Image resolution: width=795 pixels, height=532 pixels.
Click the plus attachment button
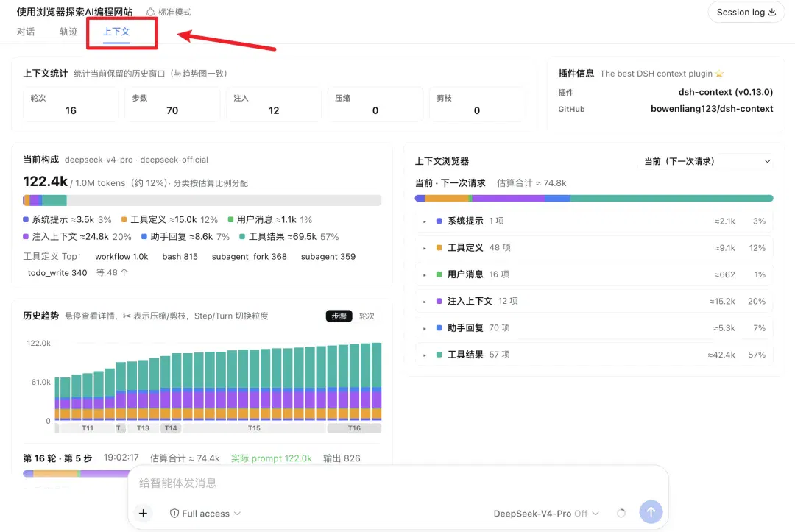[143, 514]
